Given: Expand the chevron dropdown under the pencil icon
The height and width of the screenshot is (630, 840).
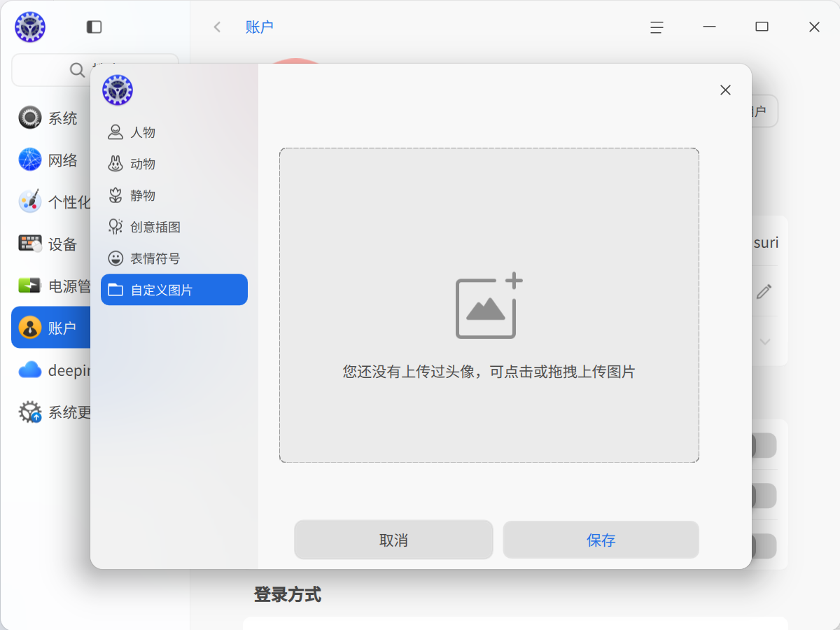Looking at the screenshot, I should coord(765,342).
